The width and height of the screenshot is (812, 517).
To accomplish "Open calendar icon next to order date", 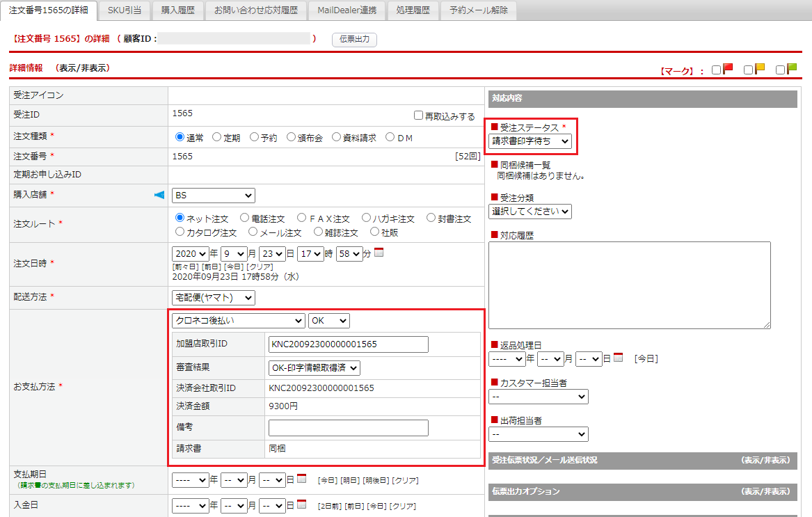I will pyautogui.click(x=379, y=253).
